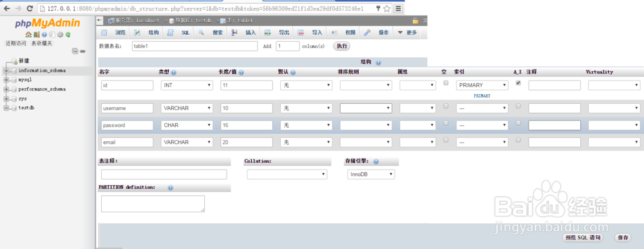This screenshot has height=249, width=644.
Task: Click the bookmark star in address bar
Action: (386, 8)
